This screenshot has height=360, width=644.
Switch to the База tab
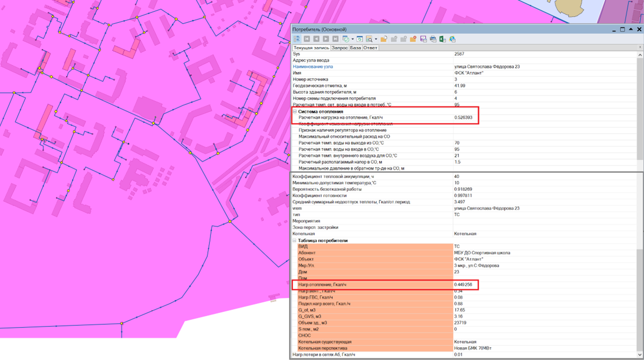tap(355, 48)
